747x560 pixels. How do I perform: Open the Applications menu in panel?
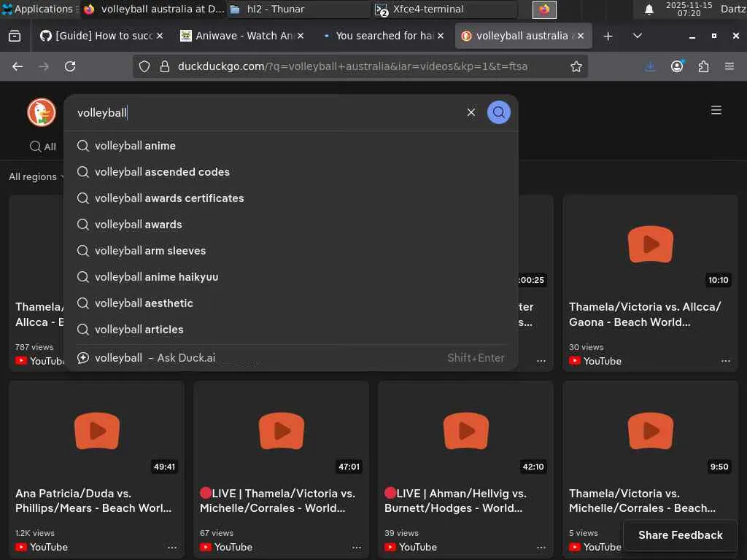click(40, 9)
